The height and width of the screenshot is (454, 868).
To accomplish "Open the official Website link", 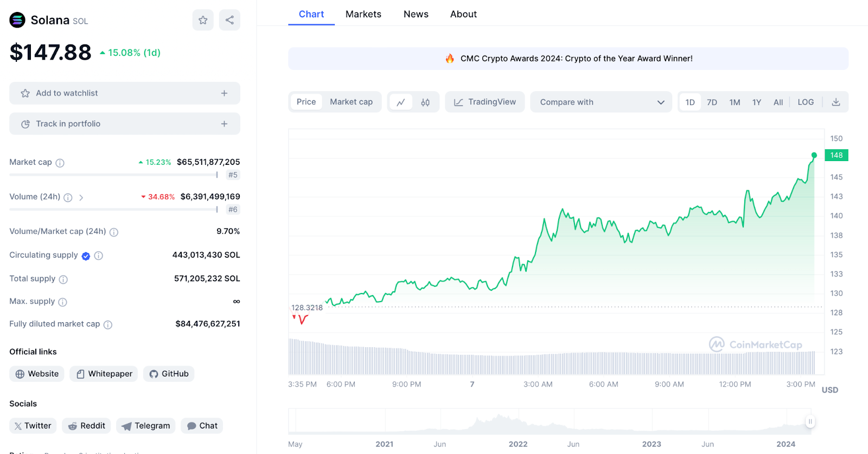I will (x=37, y=374).
